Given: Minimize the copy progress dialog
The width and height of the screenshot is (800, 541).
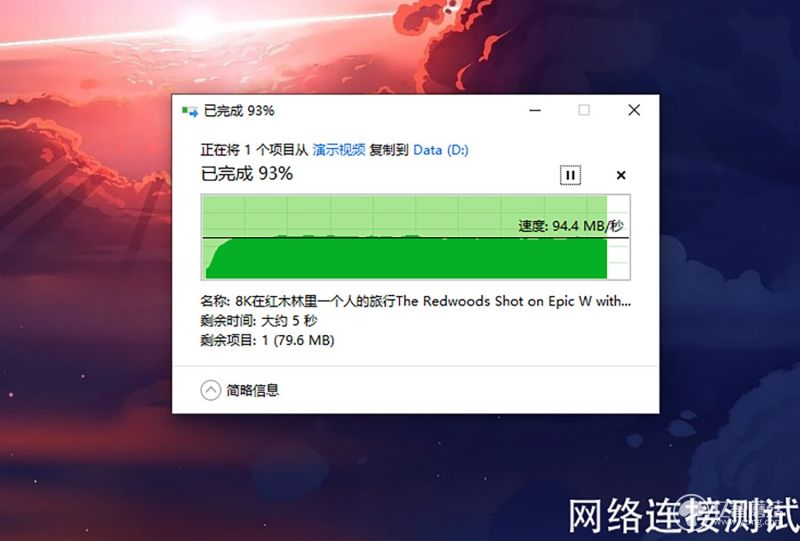Looking at the screenshot, I should click(x=535, y=110).
